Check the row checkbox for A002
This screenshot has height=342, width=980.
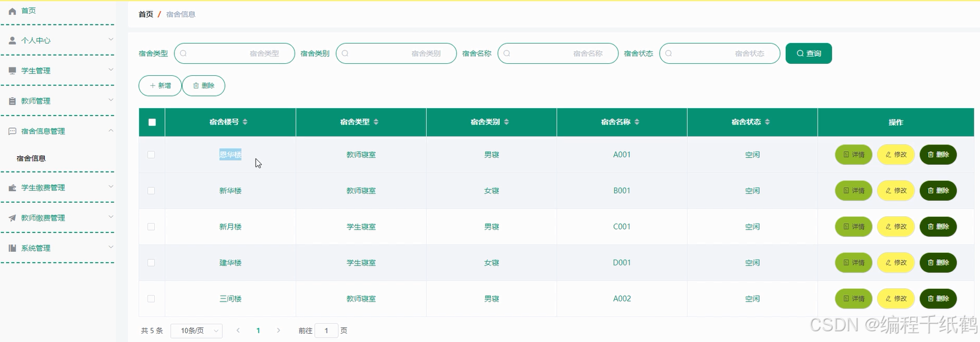151,299
